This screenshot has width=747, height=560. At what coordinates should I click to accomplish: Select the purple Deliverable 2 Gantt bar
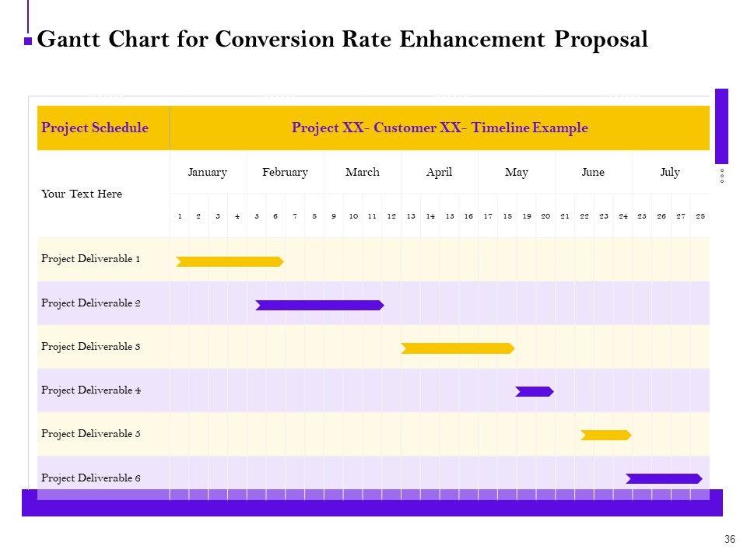tap(320, 305)
